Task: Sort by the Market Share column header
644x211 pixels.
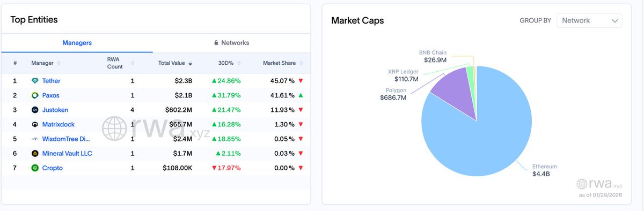Action: point(279,63)
